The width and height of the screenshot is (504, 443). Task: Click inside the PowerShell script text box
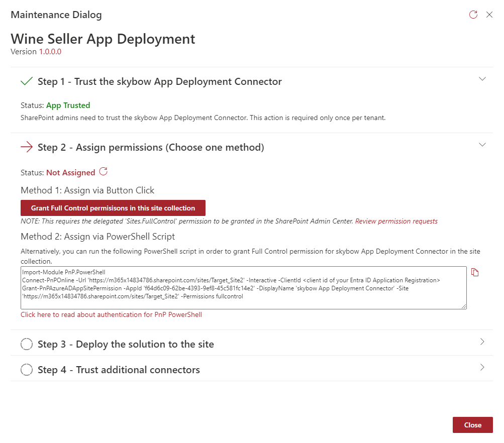coord(244,288)
